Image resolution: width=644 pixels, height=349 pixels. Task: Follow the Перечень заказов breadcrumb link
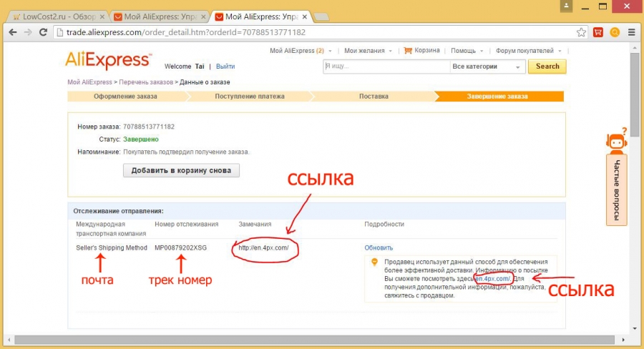point(146,82)
